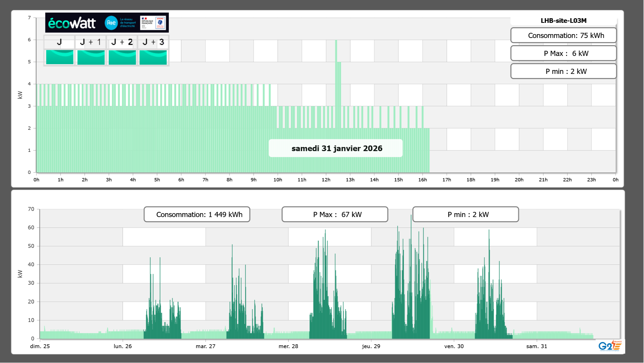Click the RTE round logo
Screen dimensions: 644x363
(x=111, y=23)
